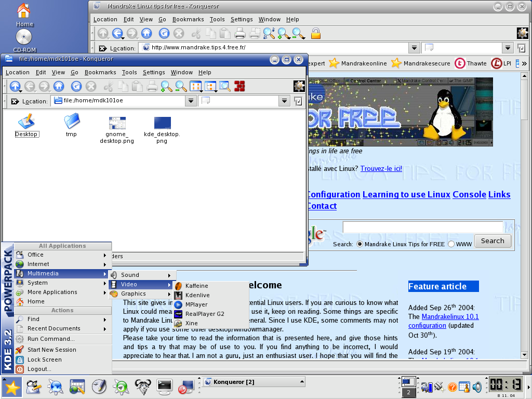The image size is (532, 399).
Task: Open the Mandrakeonline bookmark
Action: click(358, 63)
